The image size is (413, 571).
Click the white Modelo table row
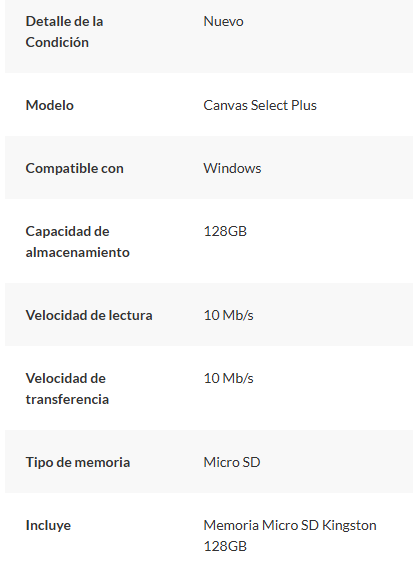tap(209, 105)
